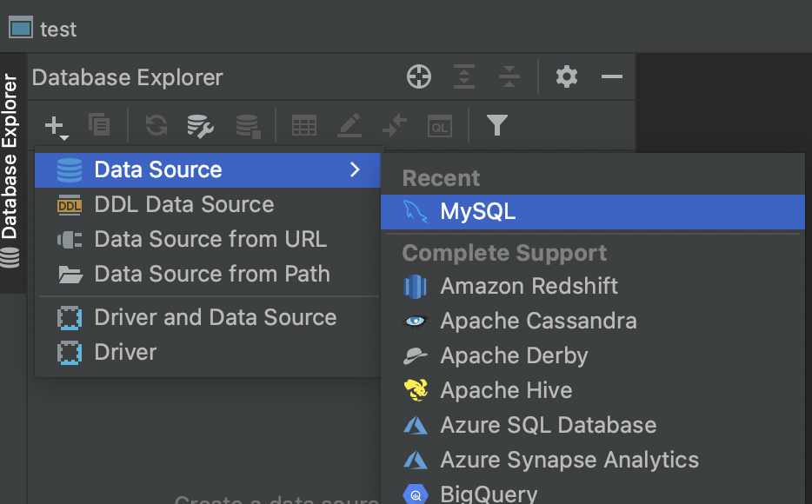Choose Data Source from Path
Image resolution: width=812 pixels, height=504 pixels.
pyautogui.click(x=207, y=275)
